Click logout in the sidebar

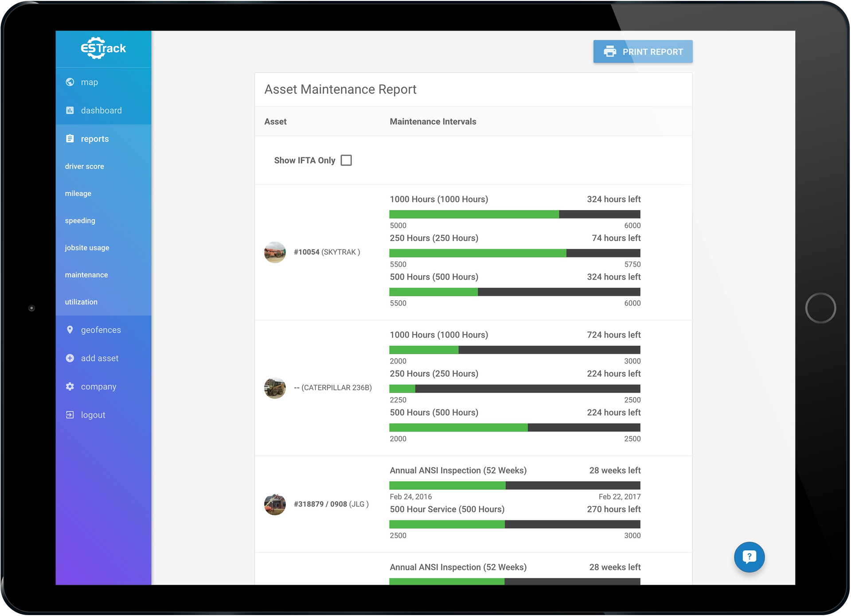103,415
